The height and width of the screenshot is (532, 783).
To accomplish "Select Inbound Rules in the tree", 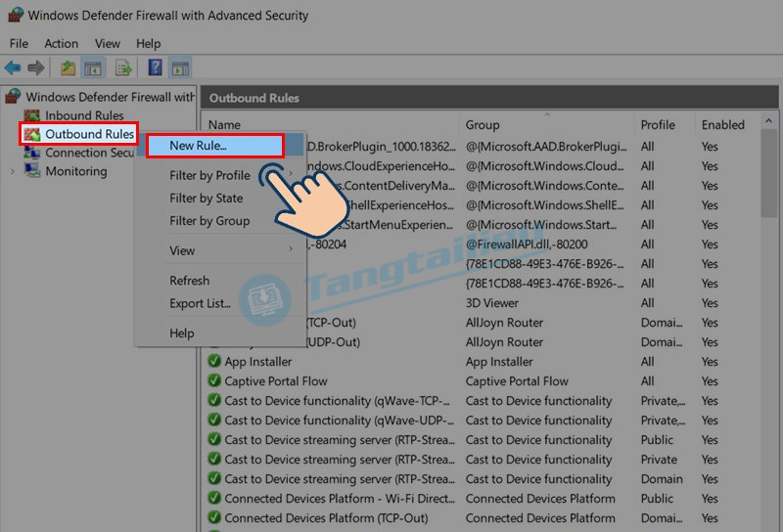I will click(x=84, y=115).
